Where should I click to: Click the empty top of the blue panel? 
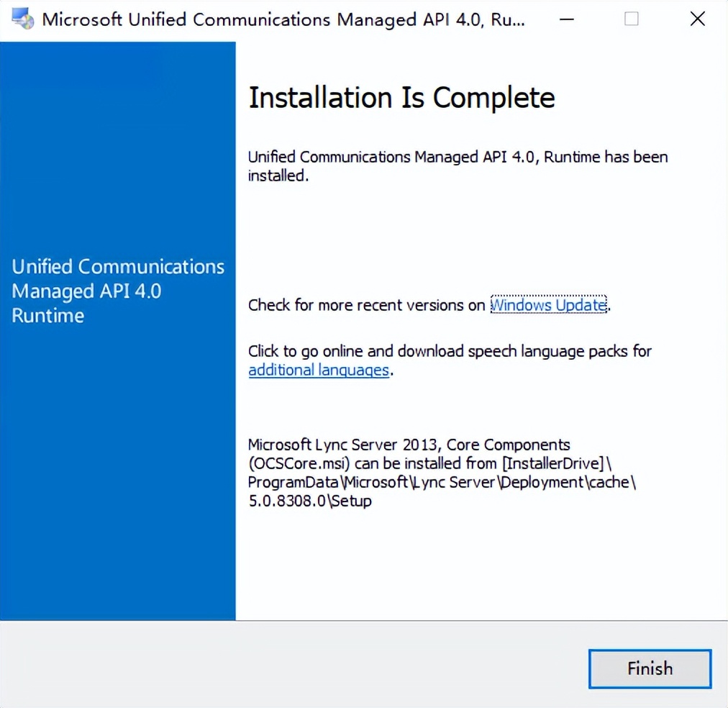point(118,130)
